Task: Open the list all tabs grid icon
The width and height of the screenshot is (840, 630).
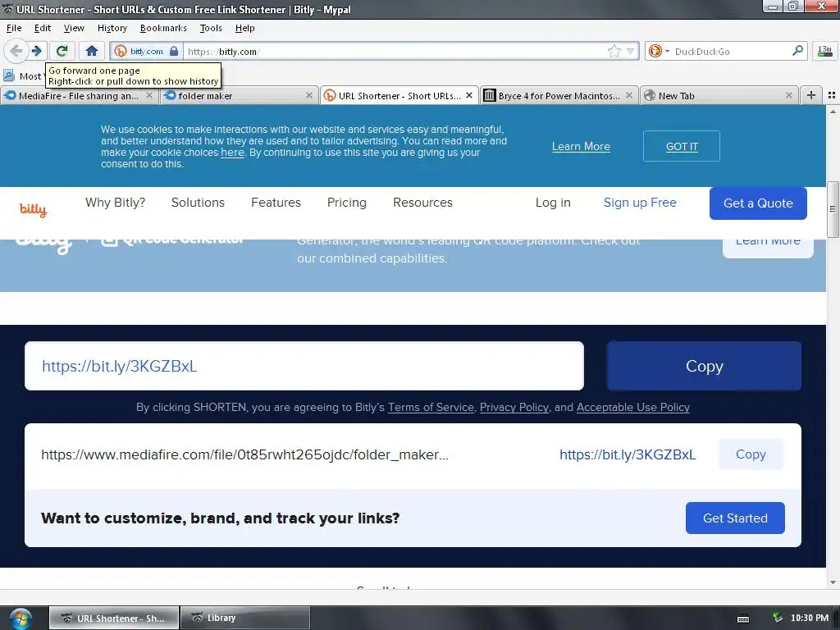Action: tap(832, 95)
